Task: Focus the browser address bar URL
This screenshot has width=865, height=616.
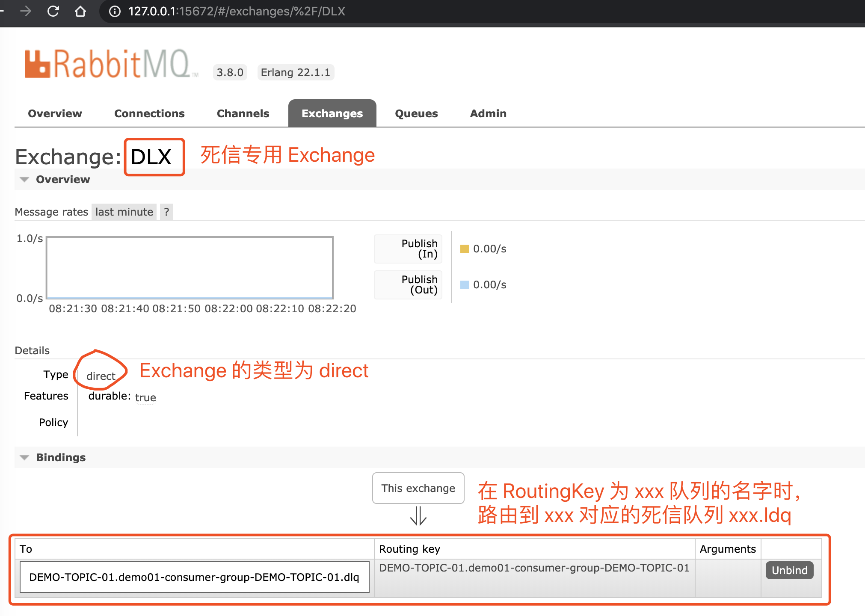Action: pyautogui.click(x=237, y=11)
